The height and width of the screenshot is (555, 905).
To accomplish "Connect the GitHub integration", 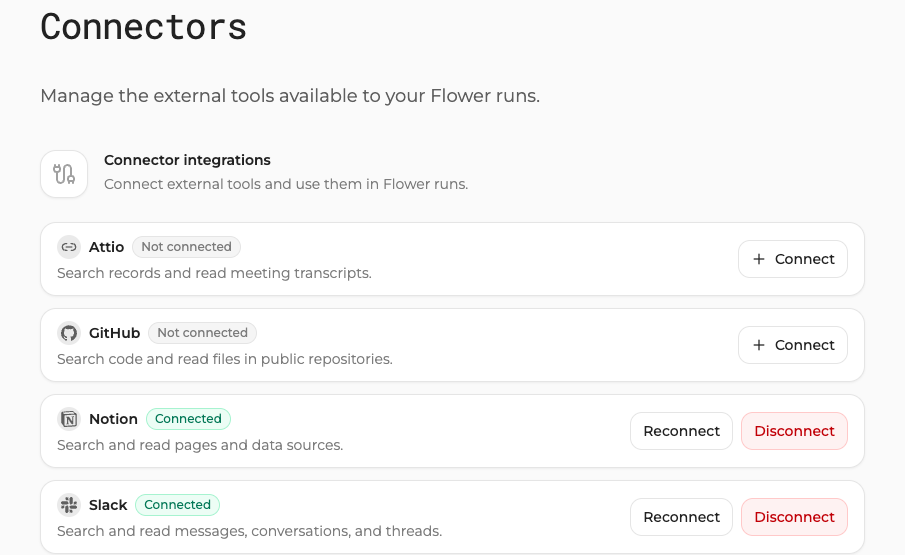I will pos(792,345).
